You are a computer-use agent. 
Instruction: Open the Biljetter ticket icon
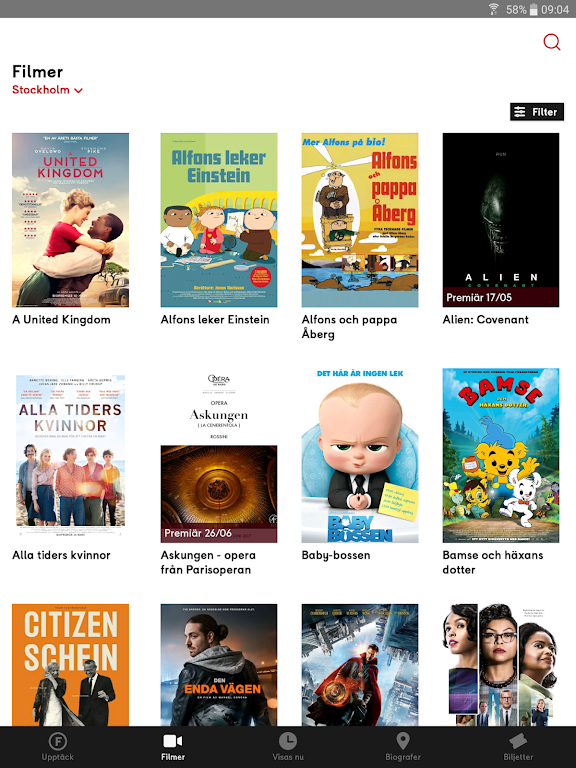point(518,741)
